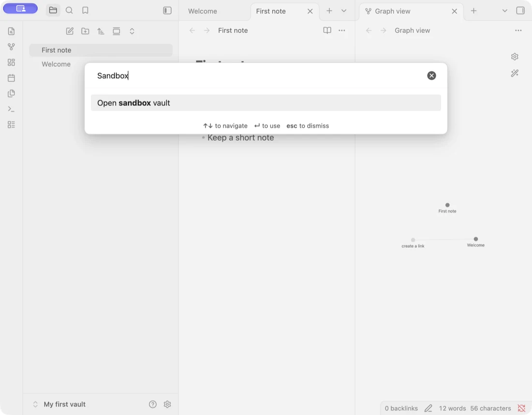Add a new tab next to First note
Image resolution: width=532 pixels, height=415 pixels.
(x=329, y=11)
